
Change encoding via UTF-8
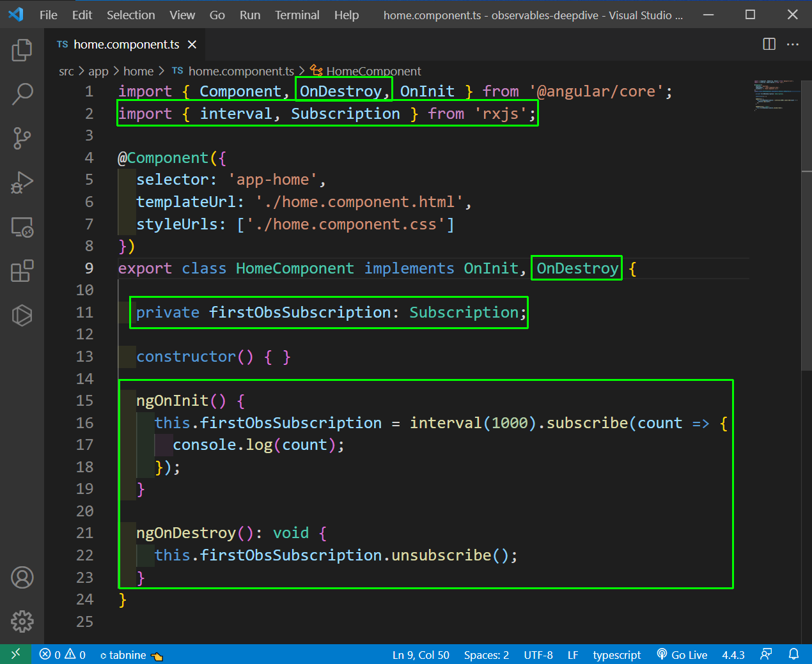[x=538, y=654]
